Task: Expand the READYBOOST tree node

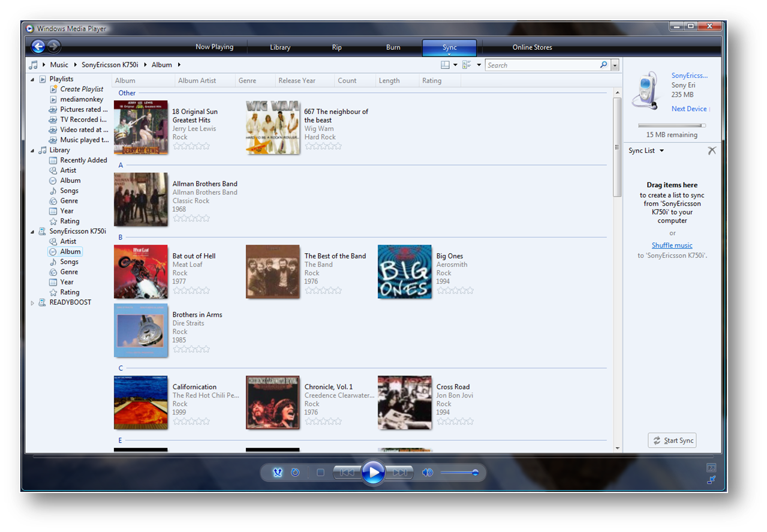Action: 32,303
